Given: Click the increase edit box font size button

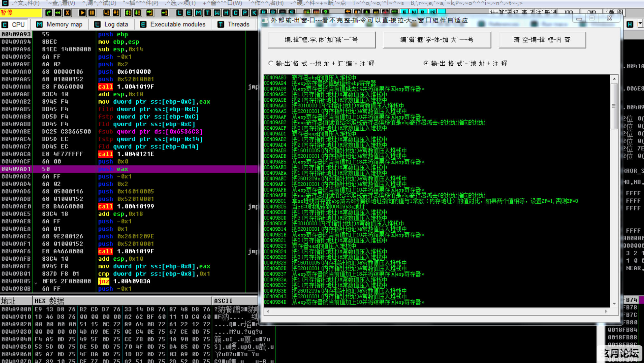Looking at the screenshot, I should pyautogui.click(x=437, y=40).
